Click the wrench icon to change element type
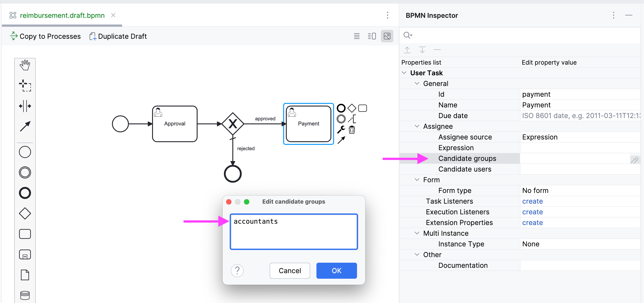This screenshot has height=303, width=644. coord(341,130)
